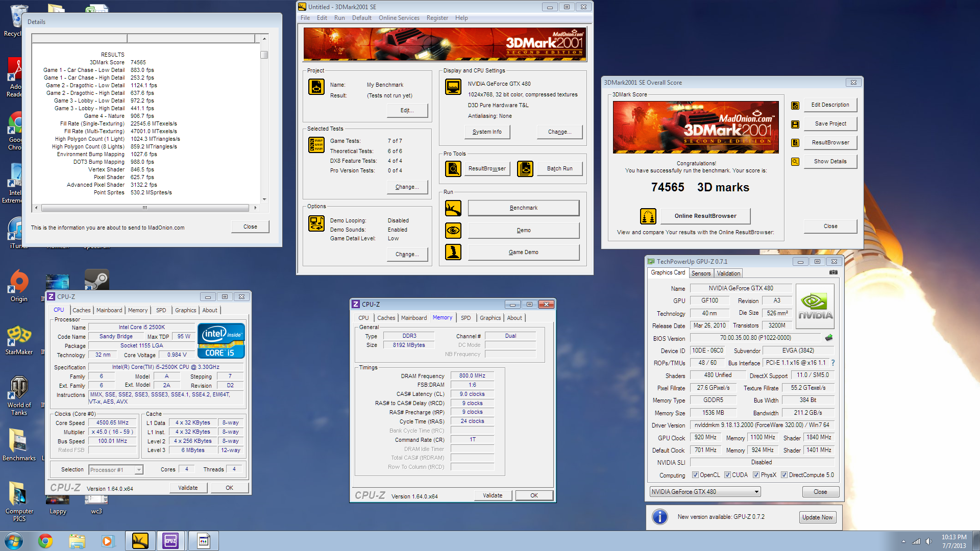
Task: Toggle the CUDA checkbox in GPU-Z
Action: click(x=727, y=475)
